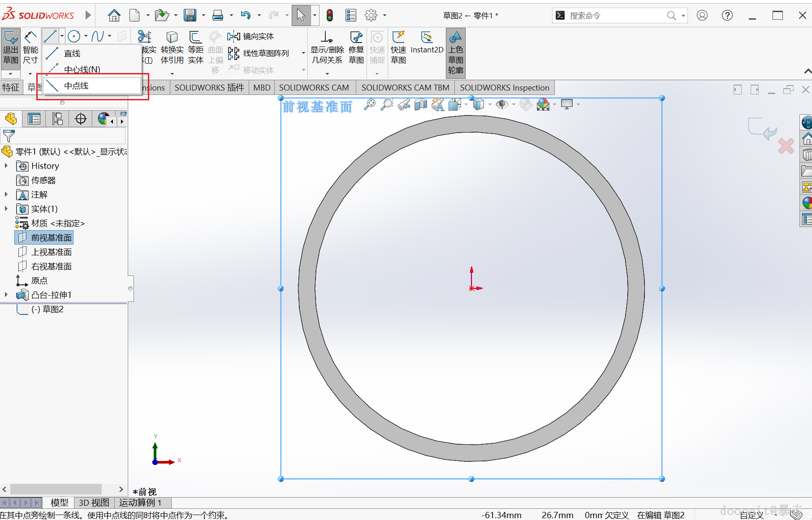Expand the 凸台-拉伸1 feature node
The height and width of the screenshot is (520, 812).
click(x=6, y=295)
